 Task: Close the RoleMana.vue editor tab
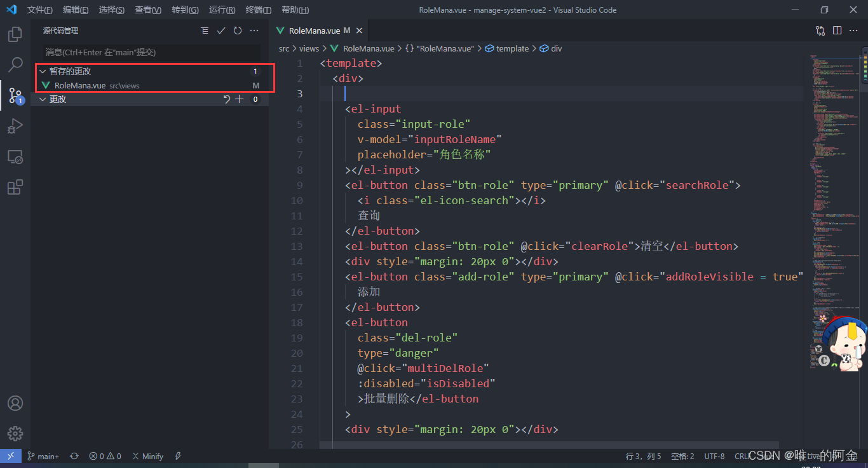(x=359, y=31)
